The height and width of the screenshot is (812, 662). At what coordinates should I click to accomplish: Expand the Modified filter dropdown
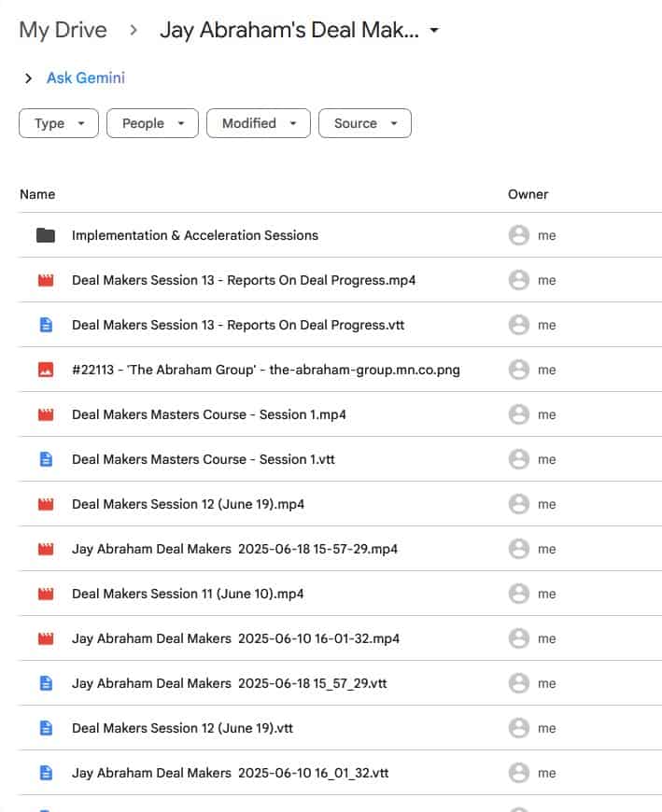click(259, 123)
